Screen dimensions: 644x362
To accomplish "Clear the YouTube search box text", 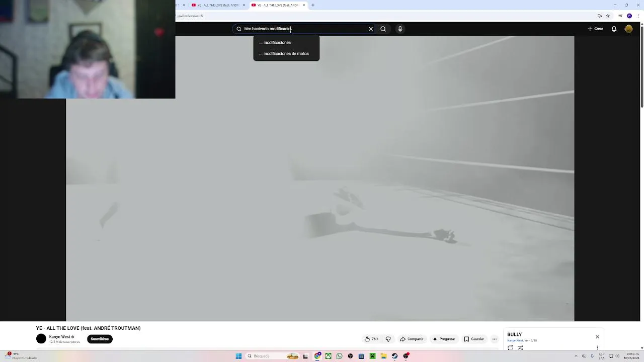I will click(x=371, y=29).
